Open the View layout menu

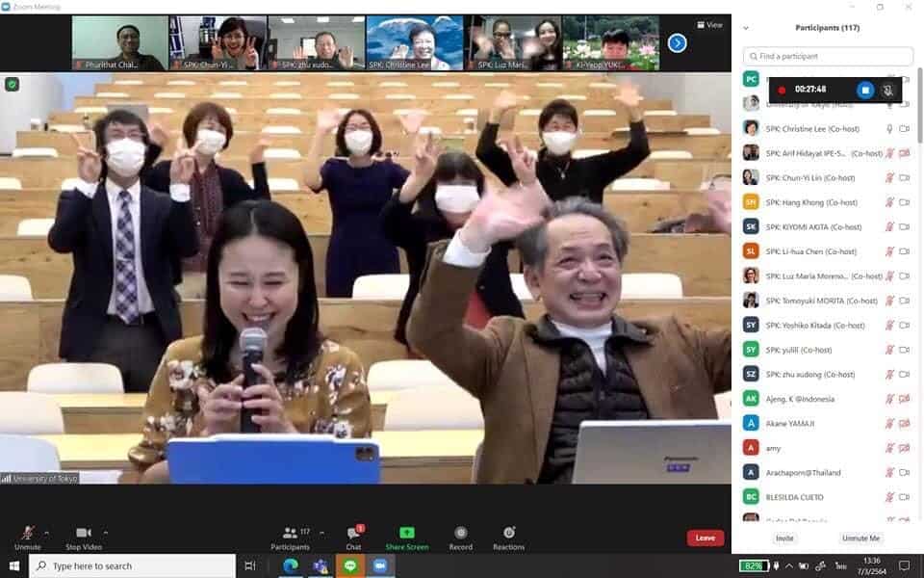(708, 25)
